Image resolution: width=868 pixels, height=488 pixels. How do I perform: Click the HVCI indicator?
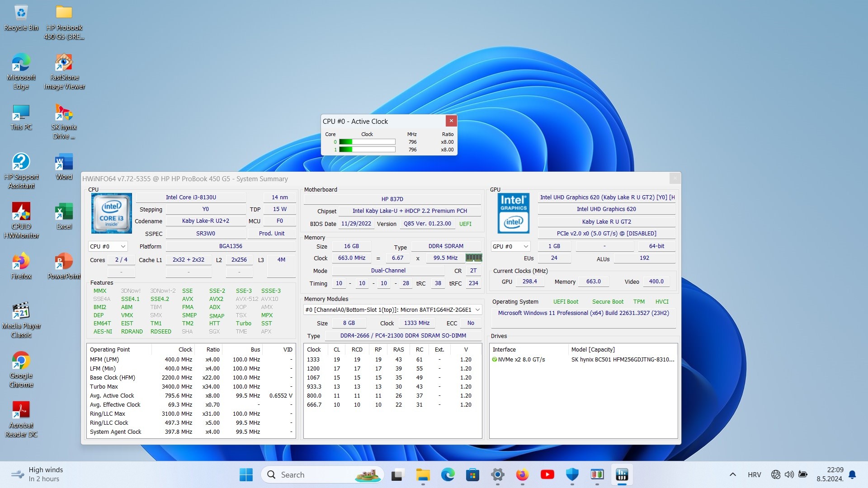click(x=662, y=302)
